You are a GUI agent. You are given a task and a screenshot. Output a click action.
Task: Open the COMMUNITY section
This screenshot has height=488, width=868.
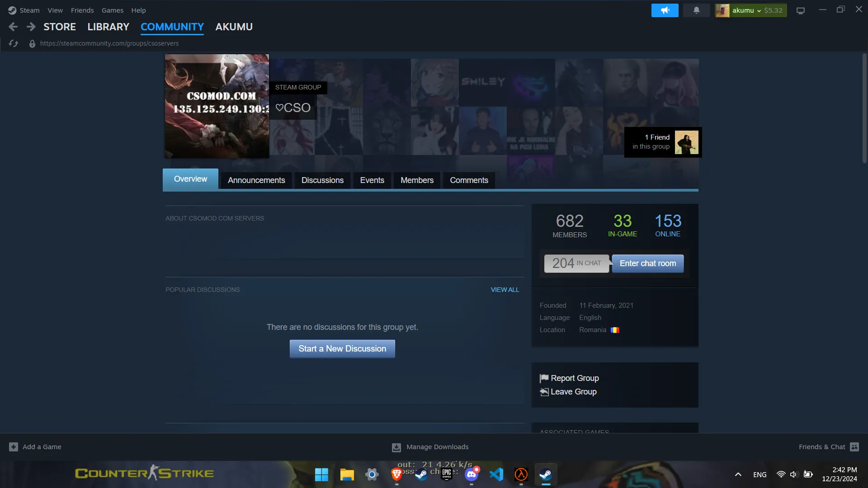point(172,27)
